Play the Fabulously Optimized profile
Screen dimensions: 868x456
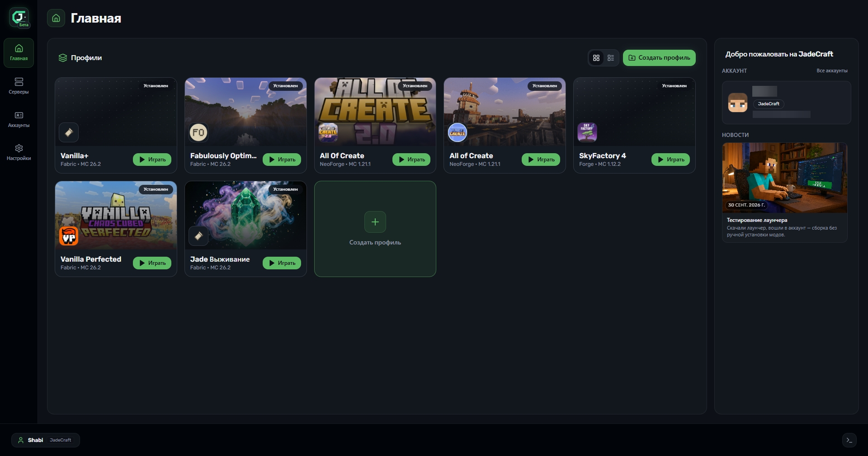click(x=282, y=160)
